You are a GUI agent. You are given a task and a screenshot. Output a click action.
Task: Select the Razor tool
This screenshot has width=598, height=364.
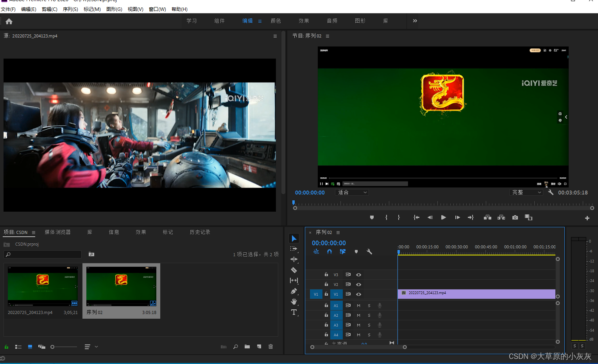(294, 270)
